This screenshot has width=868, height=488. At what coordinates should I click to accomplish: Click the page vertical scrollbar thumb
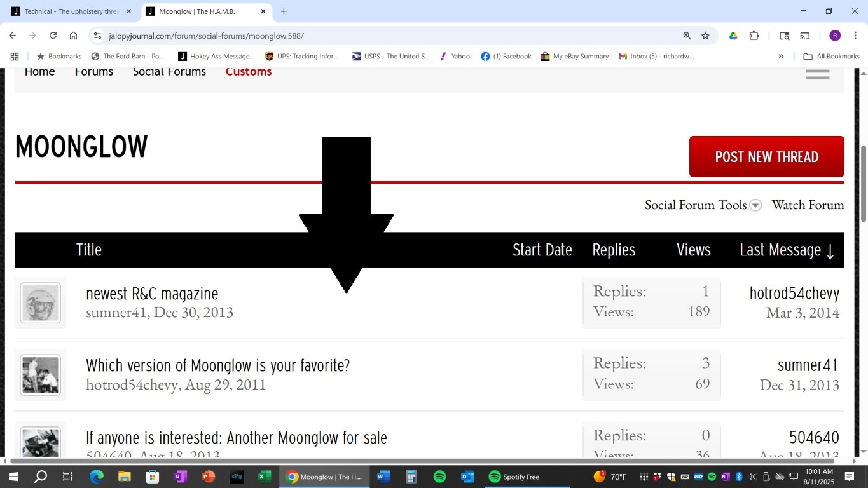pyautogui.click(x=863, y=184)
